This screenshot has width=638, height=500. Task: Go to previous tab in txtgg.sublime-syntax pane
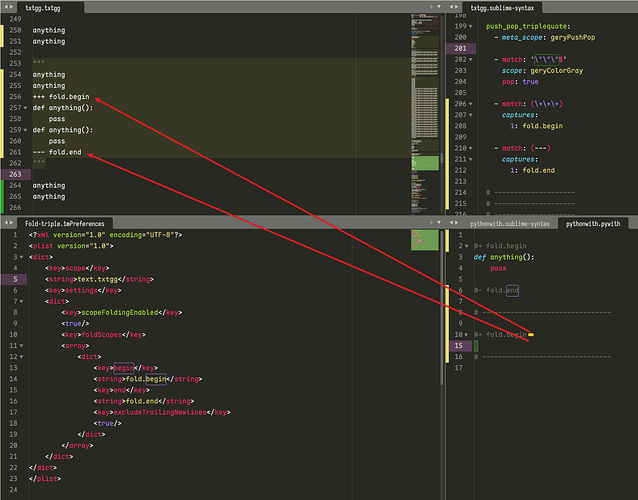[x=452, y=7]
